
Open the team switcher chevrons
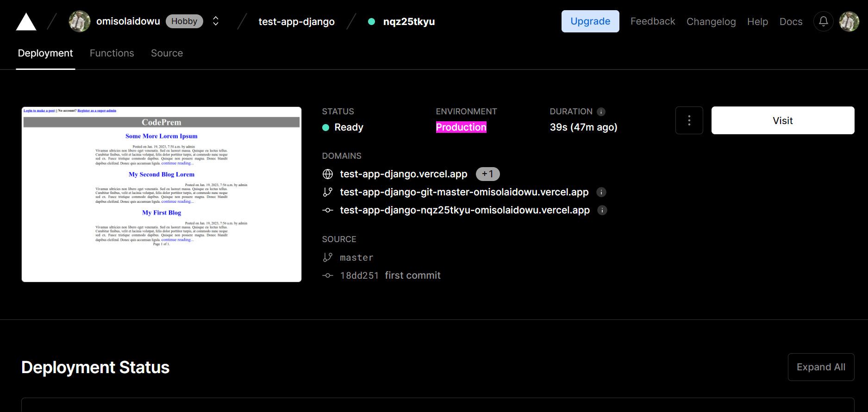coord(216,21)
